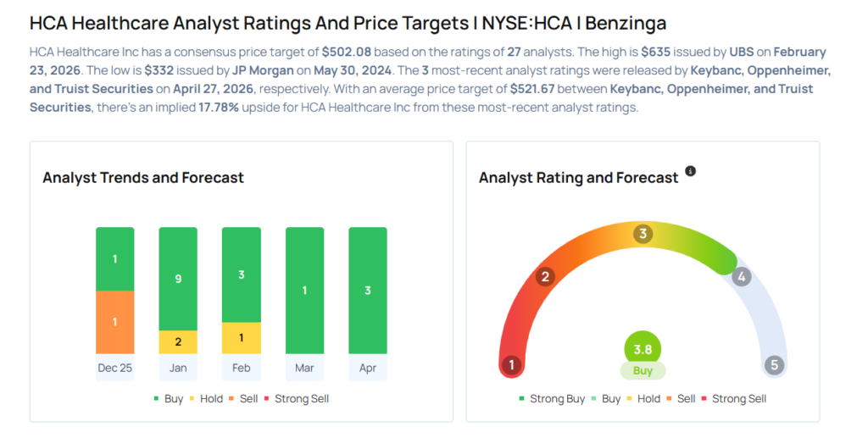Click the gauge marker labeled 1
This screenshot has height=438, width=868.
click(511, 365)
